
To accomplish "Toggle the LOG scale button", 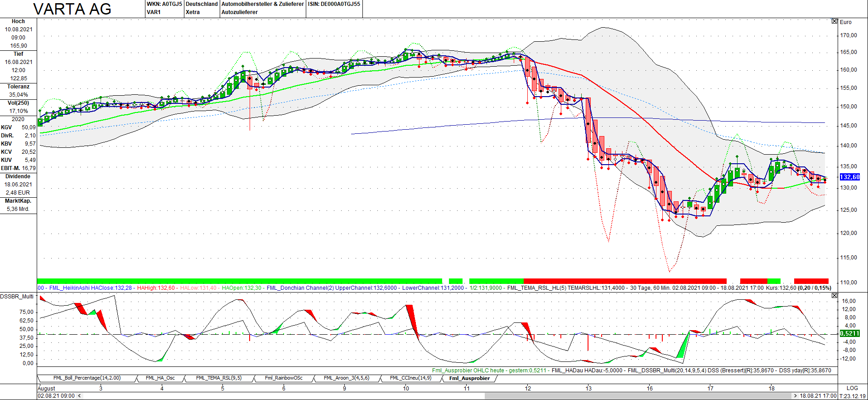I will click(x=852, y=388).
